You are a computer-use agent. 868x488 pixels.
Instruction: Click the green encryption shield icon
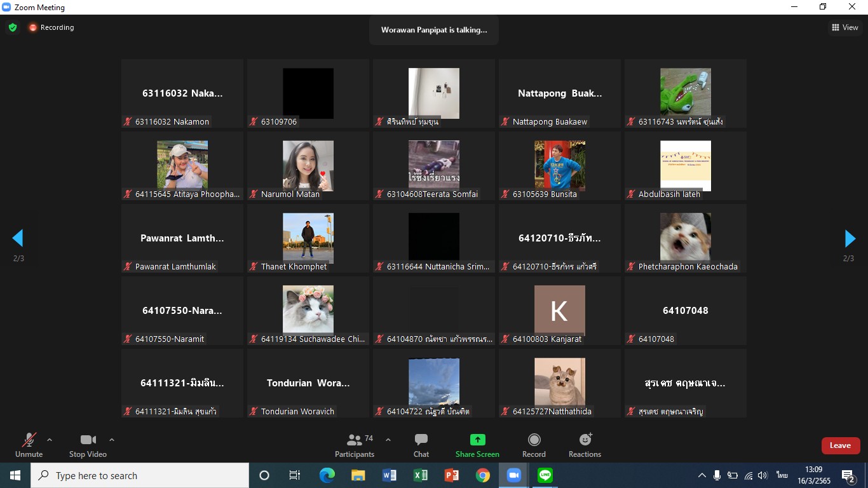click(x=13, y=27)
